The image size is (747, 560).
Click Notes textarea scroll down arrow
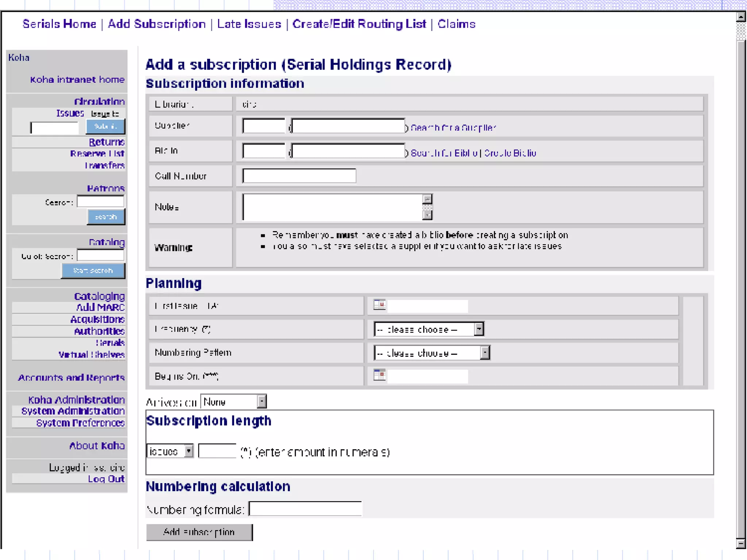427,215
